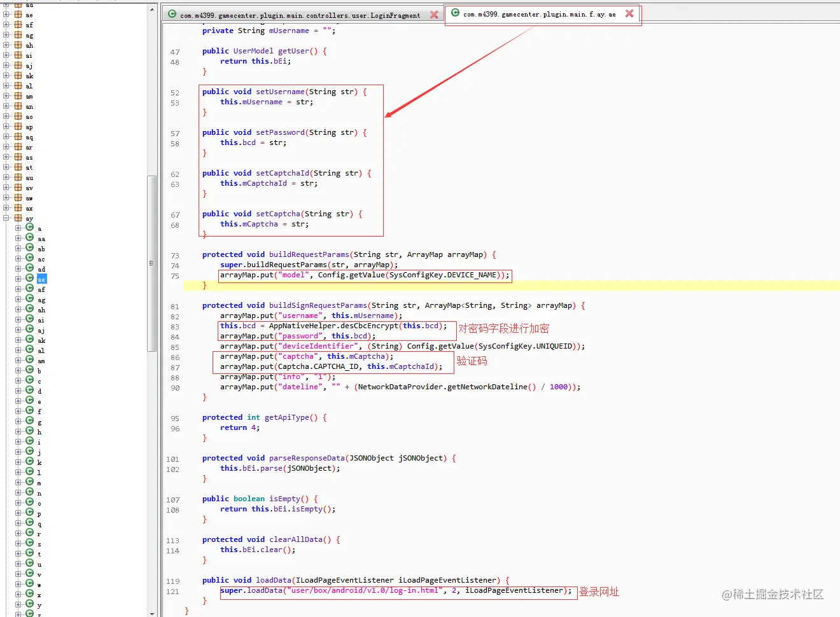Click the class icon for class d
Viewport: 840px width, 617px height.
click(29, 391)
